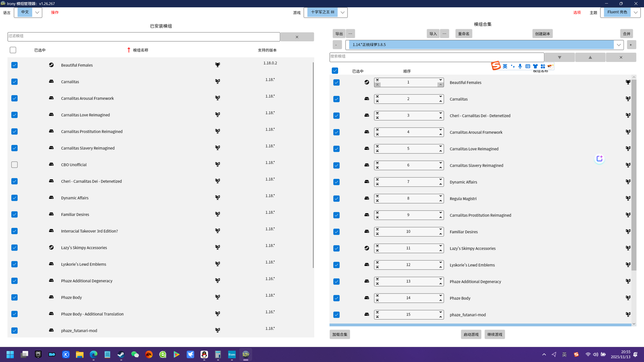Click microphone icon in Sogou input toolbar
The image size is (644, 362).
520,66
